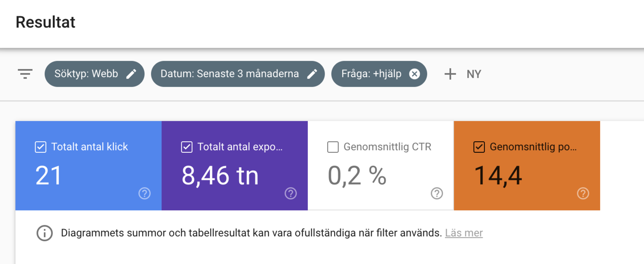644x264 pixels.
Task: Uncheck Totalt antal klick checkbox
Action: pos(40,147)
